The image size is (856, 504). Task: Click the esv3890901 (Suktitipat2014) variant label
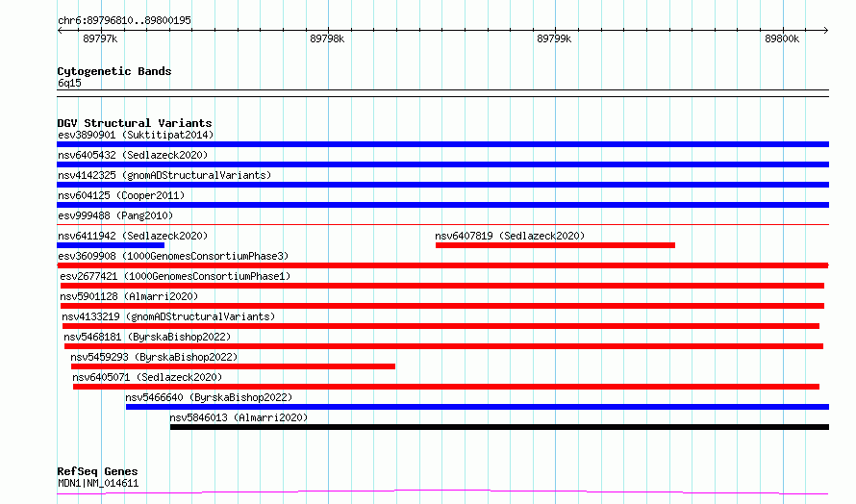[136, 135]
